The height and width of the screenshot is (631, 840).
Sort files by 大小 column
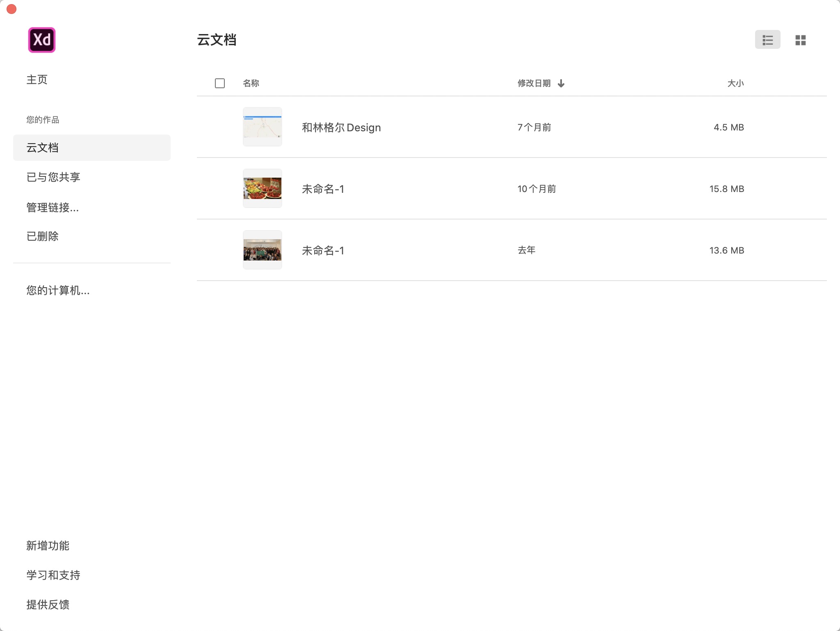pyautogui.click(x=735, y=84)
